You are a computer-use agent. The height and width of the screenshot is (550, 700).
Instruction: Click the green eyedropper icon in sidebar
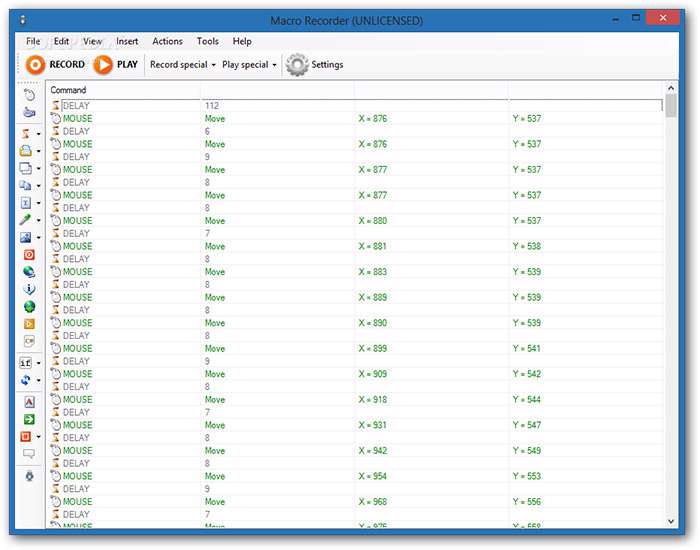tap(27, 220)
